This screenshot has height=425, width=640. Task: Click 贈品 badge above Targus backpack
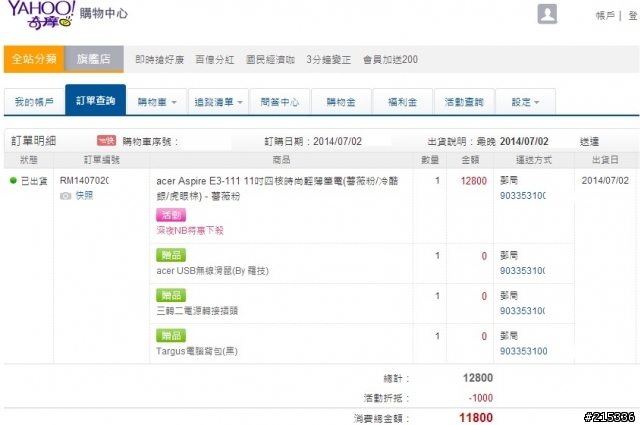coord(171,336)
